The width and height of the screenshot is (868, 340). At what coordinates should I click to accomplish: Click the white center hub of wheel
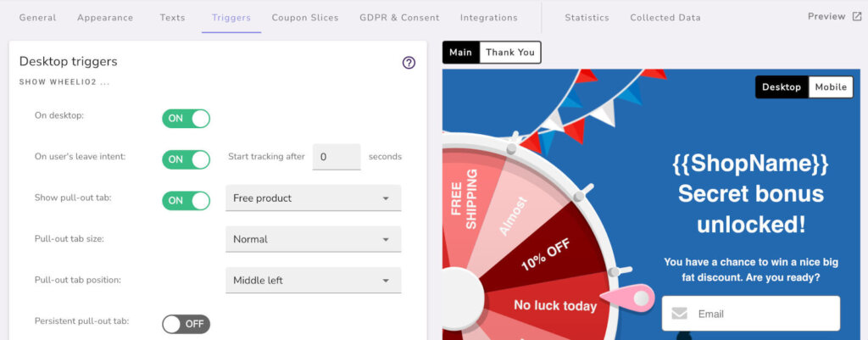463,298
